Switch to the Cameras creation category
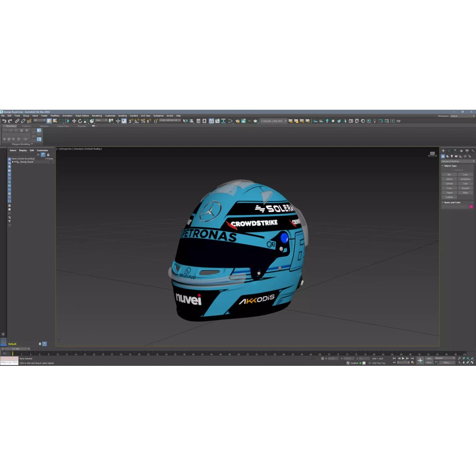 click(456, 156)
